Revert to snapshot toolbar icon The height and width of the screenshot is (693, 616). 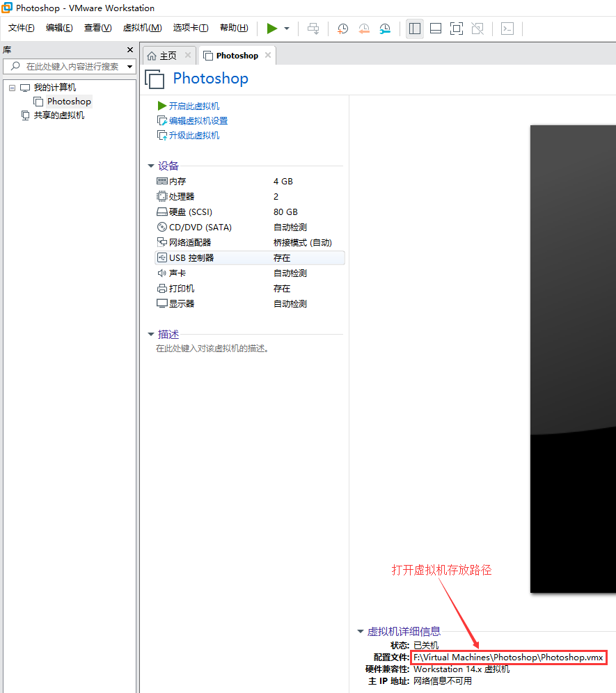point(364,29)
